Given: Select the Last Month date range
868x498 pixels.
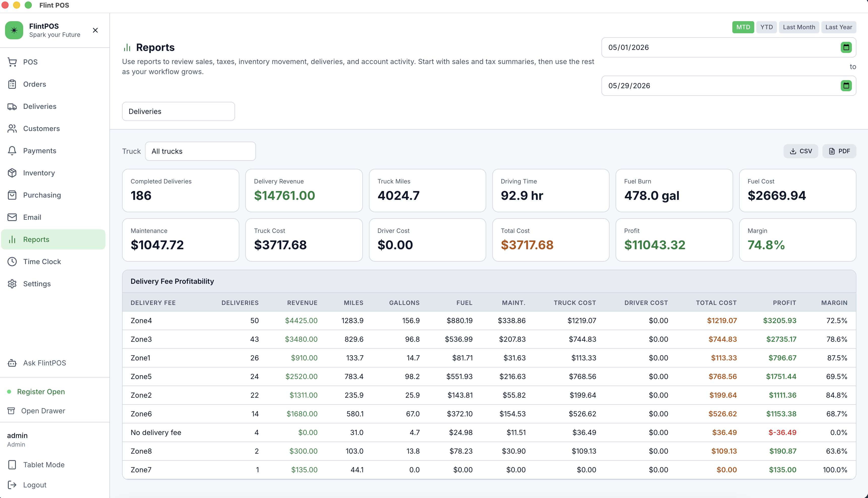Looking at the screenshot, I should [x=799, y=27].
